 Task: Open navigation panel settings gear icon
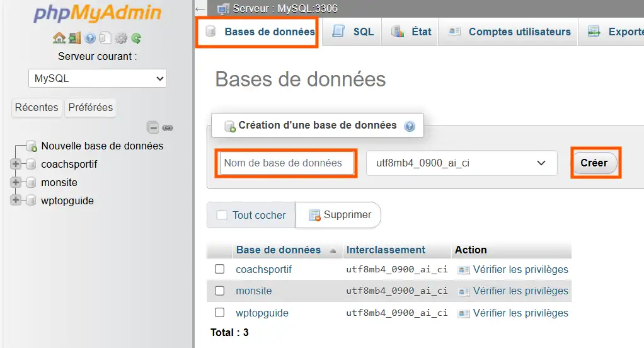[x=121, y=38]
